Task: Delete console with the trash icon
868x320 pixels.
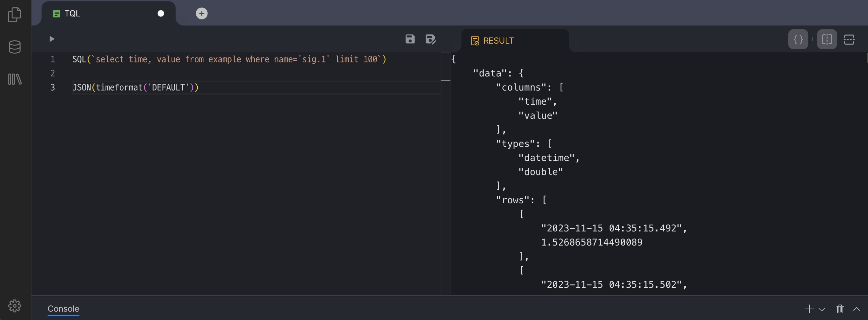Action: (x=840, y=309)
